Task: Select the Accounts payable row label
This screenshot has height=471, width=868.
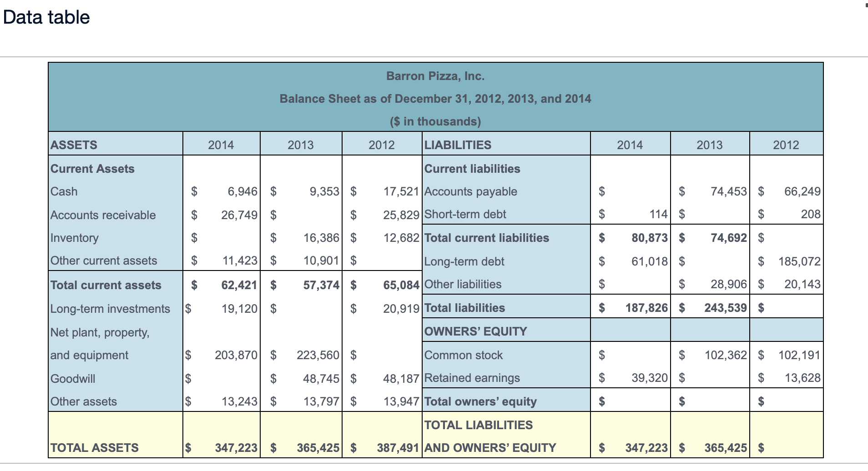Action: pyautogui.click(x=471, y=191)
